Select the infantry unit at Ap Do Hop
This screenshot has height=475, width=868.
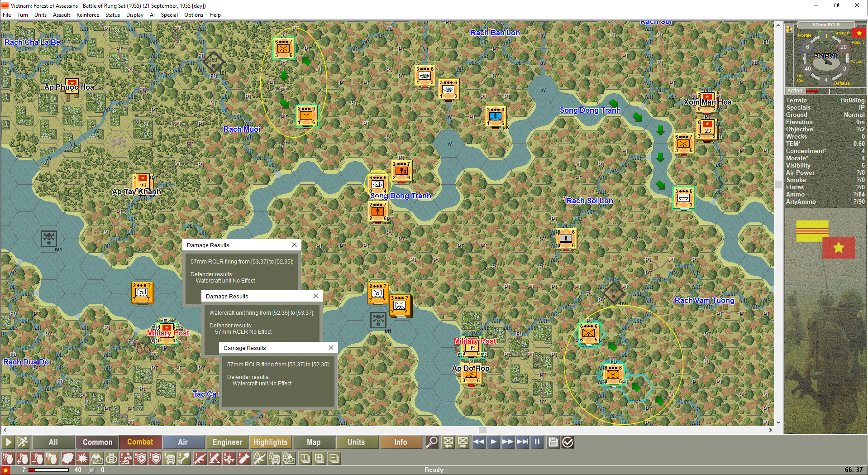click(471, 375)
